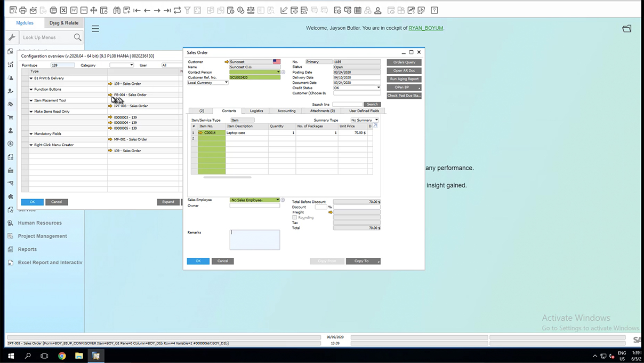Open the link arrow for MF-001 - Sales Order

click(110, 139)
